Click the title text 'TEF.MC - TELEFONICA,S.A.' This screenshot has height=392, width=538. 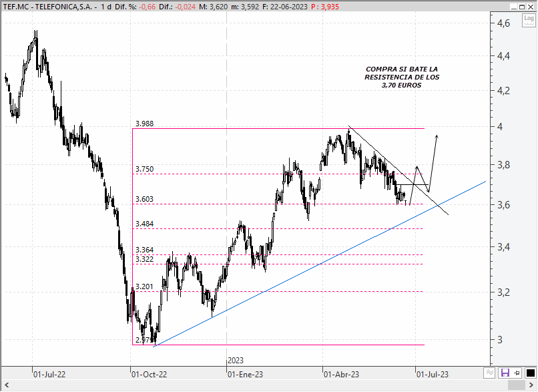pos(47,7)
